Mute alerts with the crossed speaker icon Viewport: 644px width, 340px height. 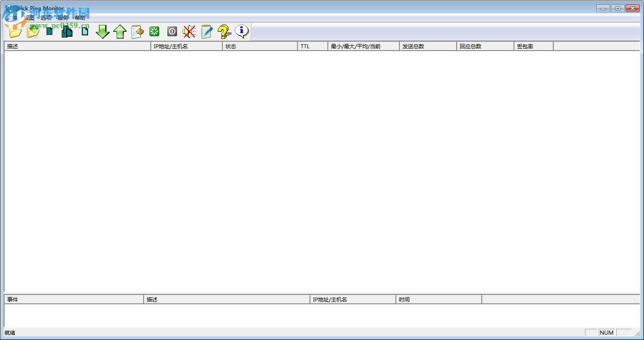189,31
